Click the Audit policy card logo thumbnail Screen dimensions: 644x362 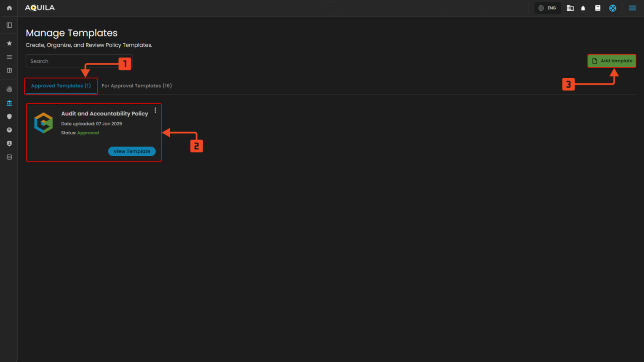[x=43, y=123]
